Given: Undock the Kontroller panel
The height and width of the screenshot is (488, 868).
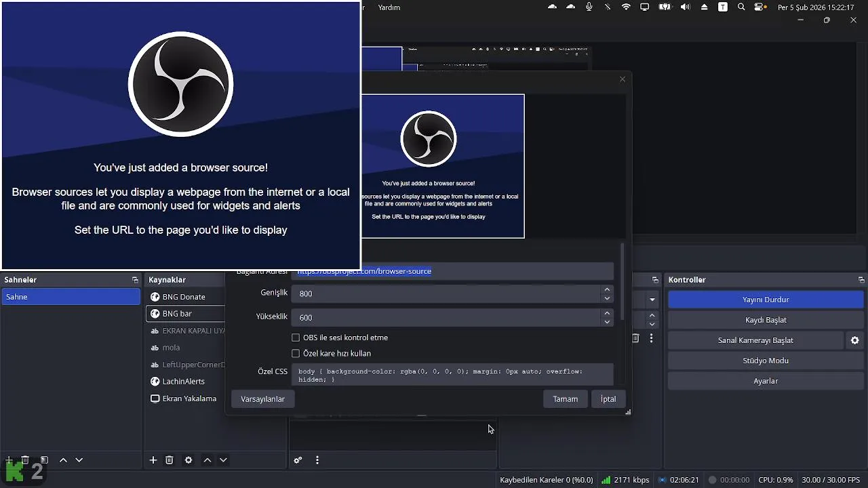Looking at the screenshot, I should pos(861,280).
